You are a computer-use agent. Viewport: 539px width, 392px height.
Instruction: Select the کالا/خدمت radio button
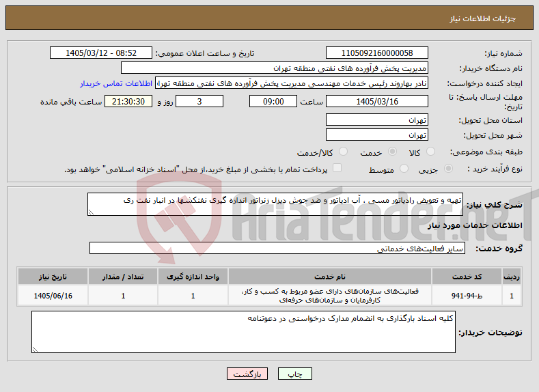pos(343,152)
